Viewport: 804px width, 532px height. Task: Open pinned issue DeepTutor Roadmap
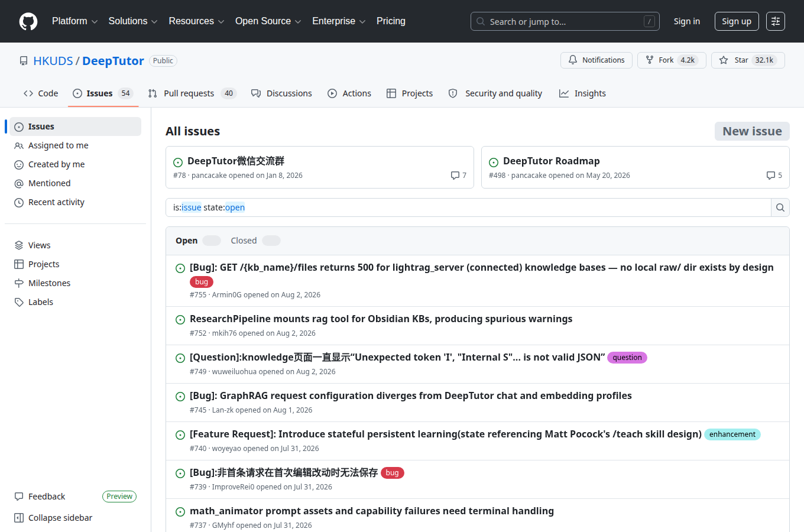[x=551, y=161]
